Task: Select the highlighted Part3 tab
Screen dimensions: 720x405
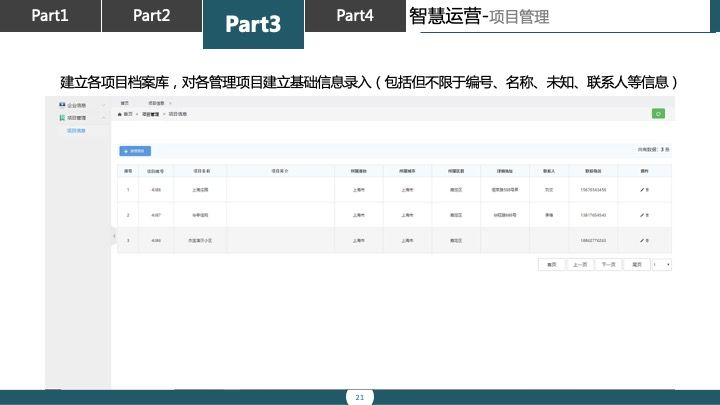Action: pos(253,24)
